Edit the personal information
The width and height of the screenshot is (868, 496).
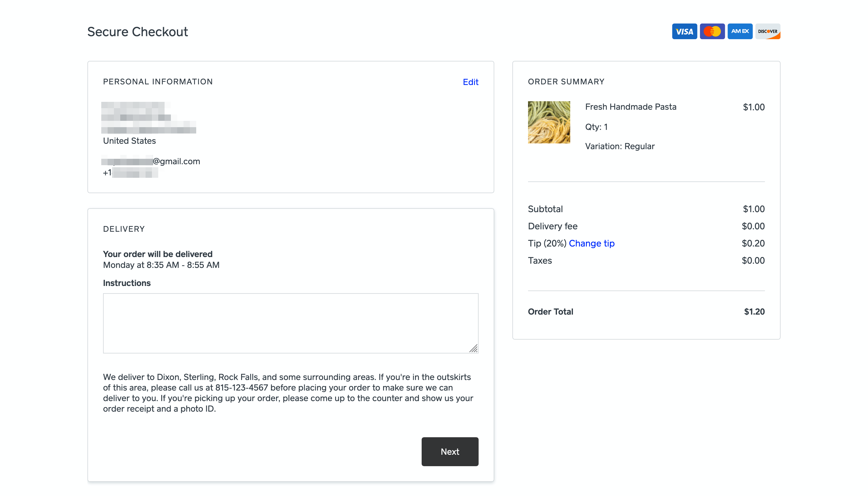[x=470, y=82]
